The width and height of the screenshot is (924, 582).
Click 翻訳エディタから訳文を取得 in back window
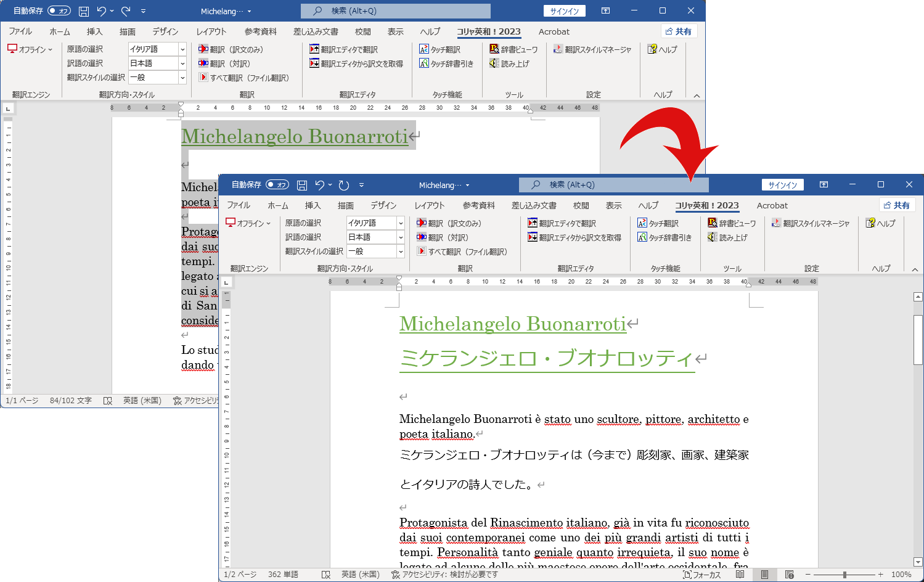(x=356, y=64)
